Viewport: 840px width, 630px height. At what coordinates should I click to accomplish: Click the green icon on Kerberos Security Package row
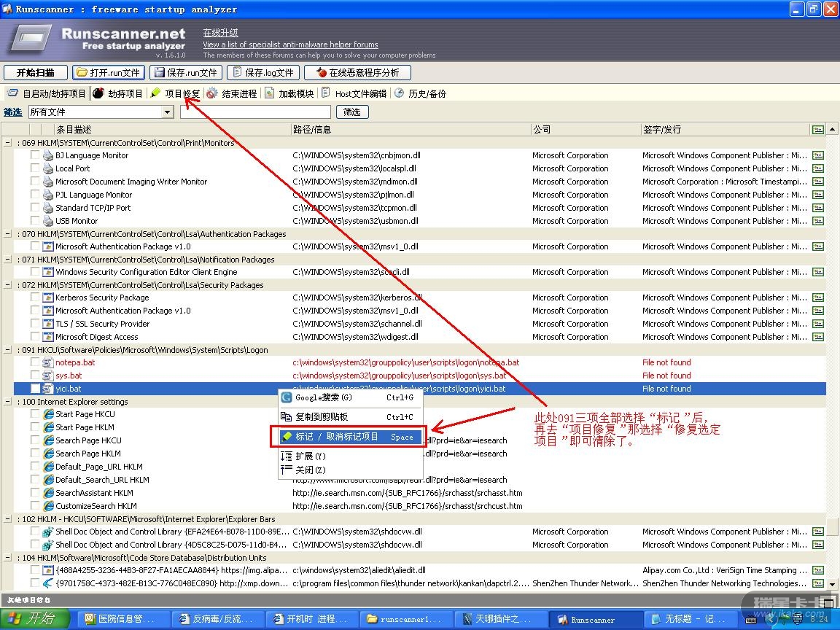[817, 297]
